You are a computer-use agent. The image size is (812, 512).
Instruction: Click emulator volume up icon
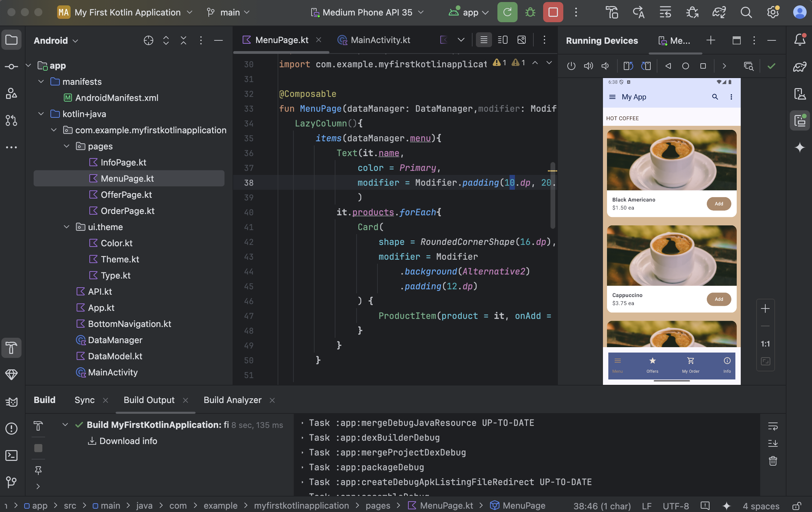tap(588, 66)
